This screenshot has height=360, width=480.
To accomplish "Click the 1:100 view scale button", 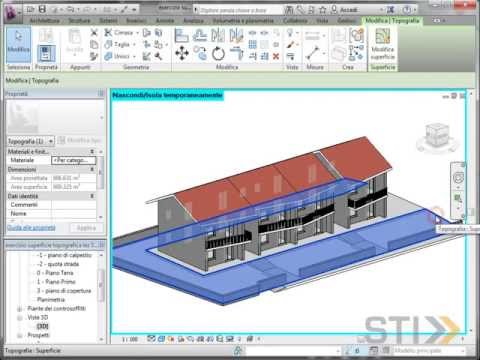I will tap(130, 339).
